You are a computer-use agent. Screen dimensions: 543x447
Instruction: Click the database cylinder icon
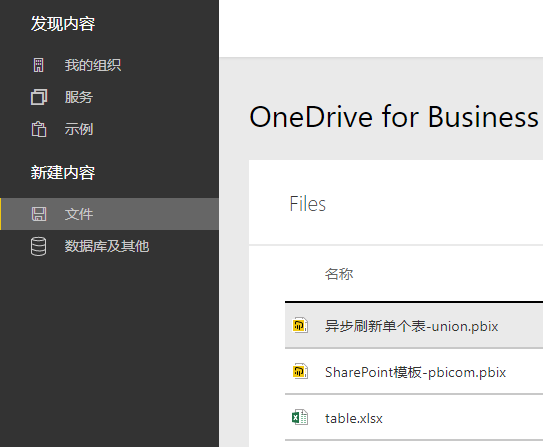pos(38,246)
